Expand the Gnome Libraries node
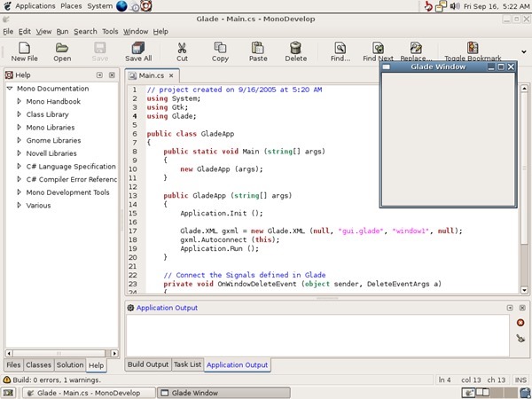This screenshot has width=532, height=399. pos(19,140)
